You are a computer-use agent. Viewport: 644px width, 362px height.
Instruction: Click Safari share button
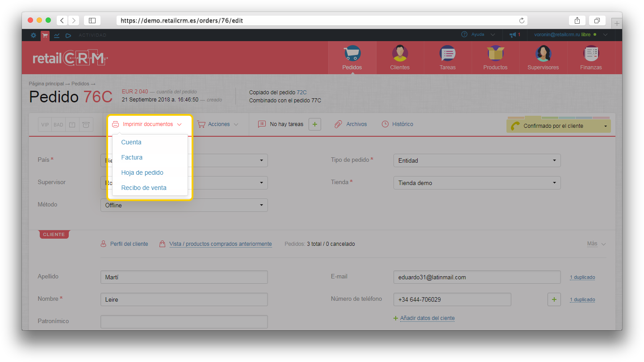tap(577, 21)
